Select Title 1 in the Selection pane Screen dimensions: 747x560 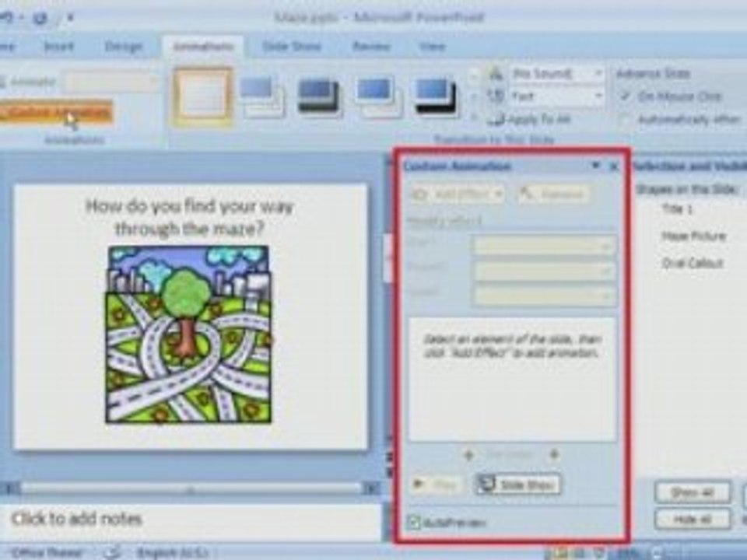(676, 208)
